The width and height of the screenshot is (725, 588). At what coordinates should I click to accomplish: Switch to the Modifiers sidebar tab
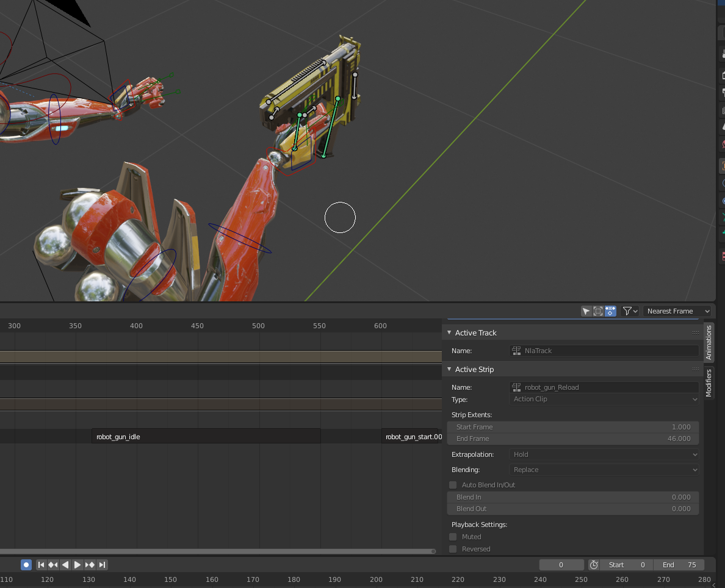[x=709, y=383]
